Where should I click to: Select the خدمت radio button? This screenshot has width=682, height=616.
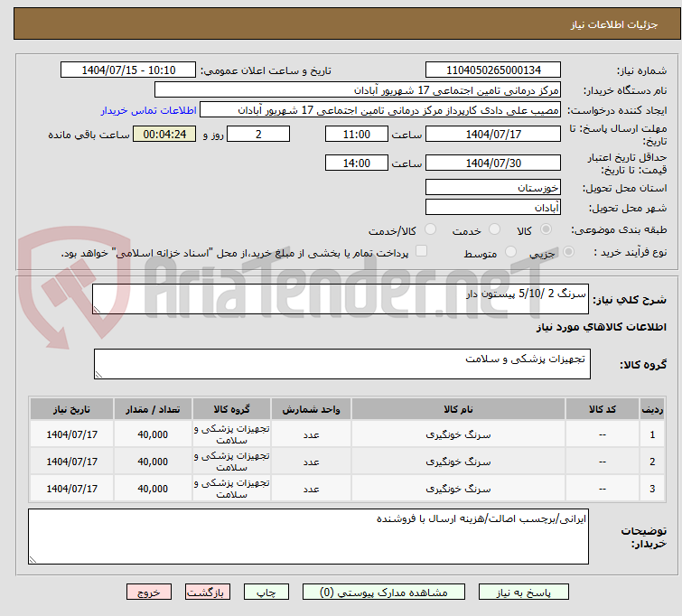coord(494,229)
